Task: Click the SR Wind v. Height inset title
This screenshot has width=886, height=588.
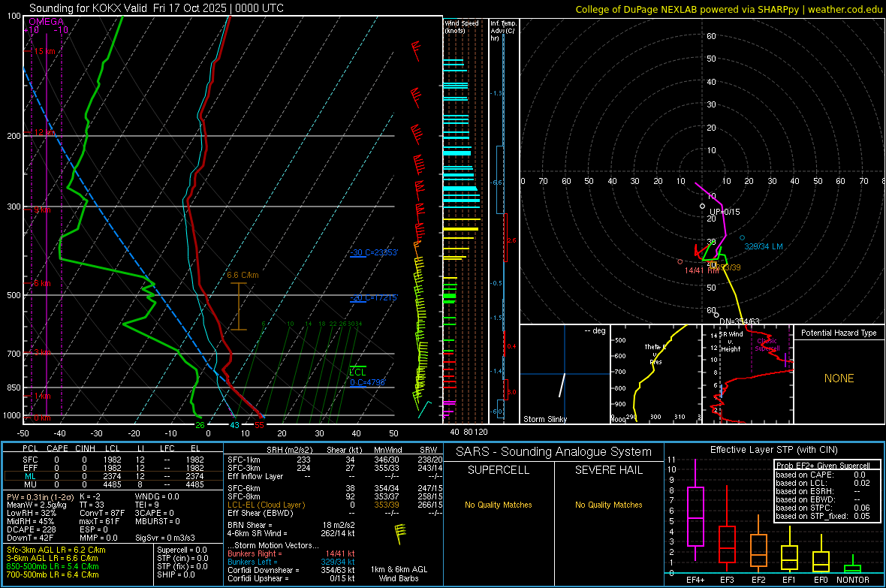Action: 731,342
